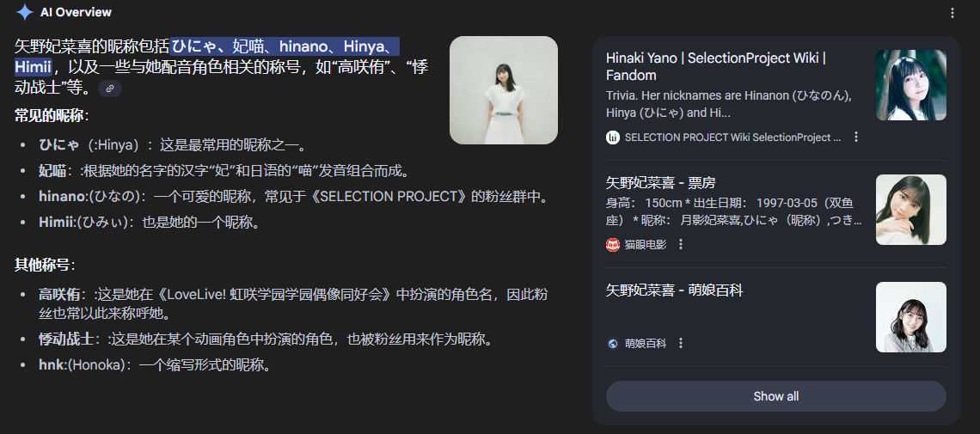Screen dimensions: 980x434
Task: Click the 猫眼电影 source name
Action: (x=646, y=245)
